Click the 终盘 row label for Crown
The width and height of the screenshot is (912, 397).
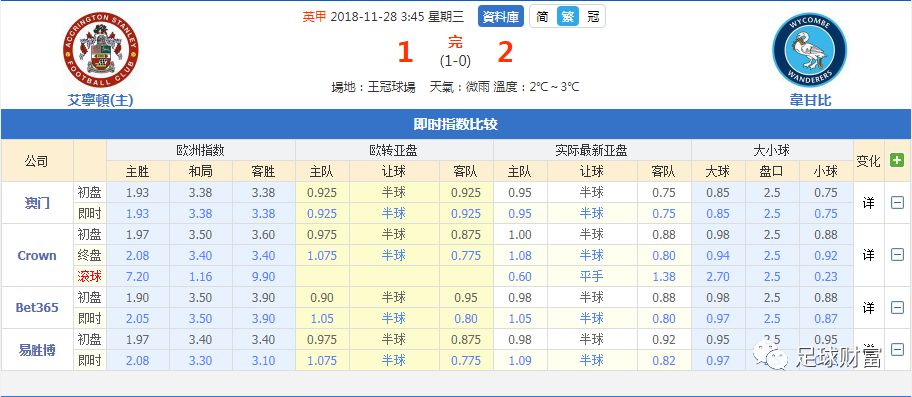(x=90, y=255)
